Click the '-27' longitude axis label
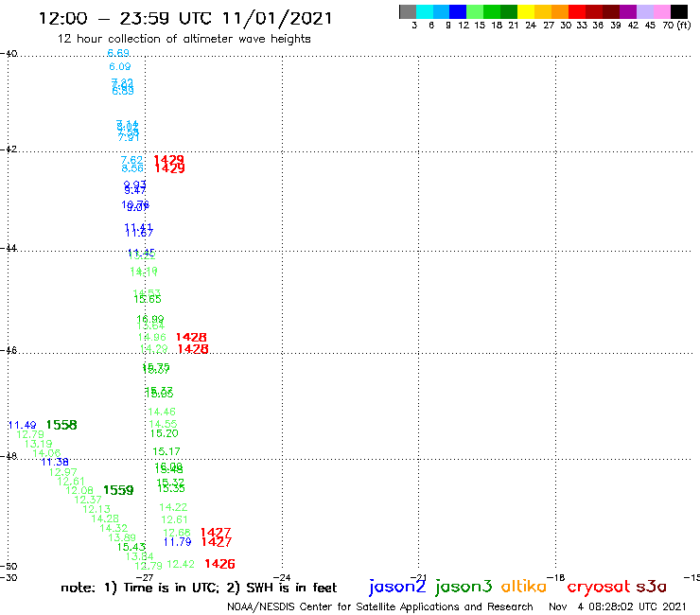 click(x=145, y=577)
